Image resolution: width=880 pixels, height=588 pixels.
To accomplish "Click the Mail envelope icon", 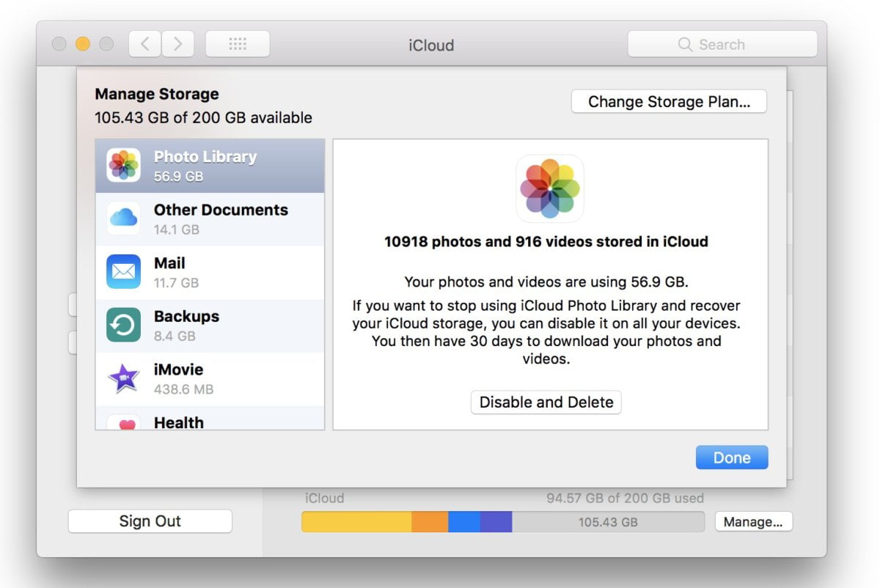I will click(123, 272).
